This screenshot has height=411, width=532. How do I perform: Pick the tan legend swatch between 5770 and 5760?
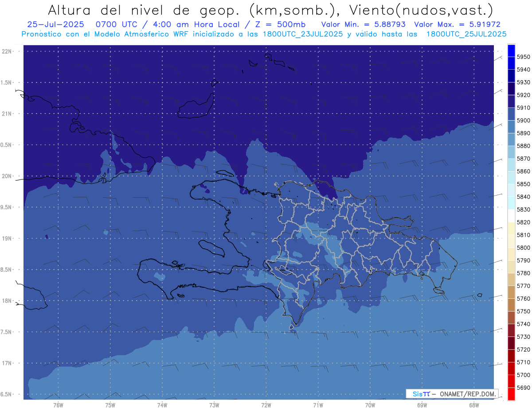coord(511,292)
